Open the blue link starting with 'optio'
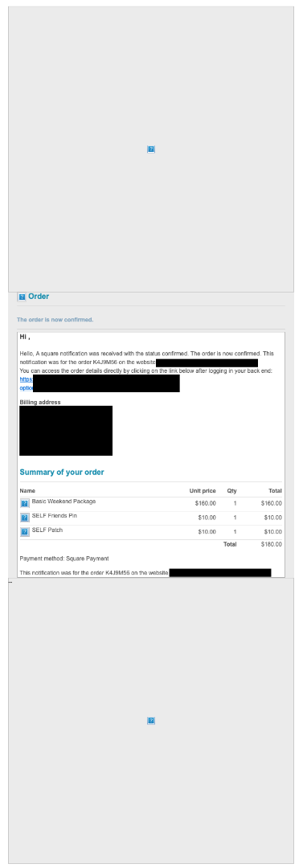The width and height of the screenshot is (303, 868). [x=26, y=388]
